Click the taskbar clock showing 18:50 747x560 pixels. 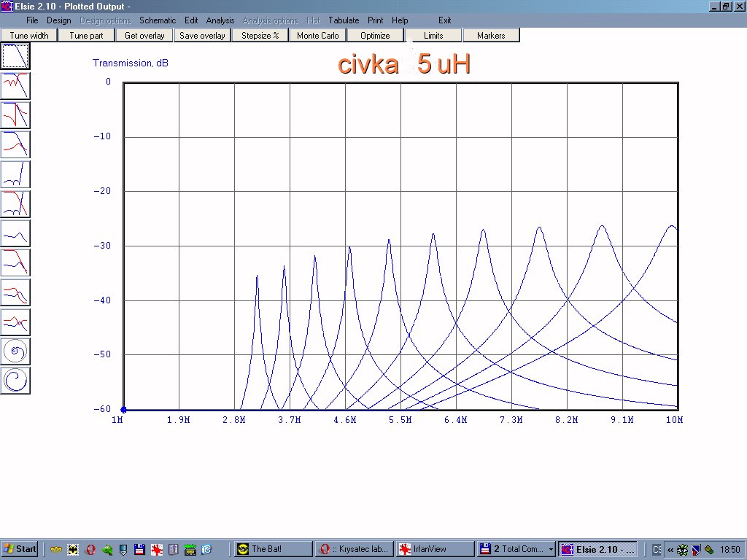tap(729, 550)
